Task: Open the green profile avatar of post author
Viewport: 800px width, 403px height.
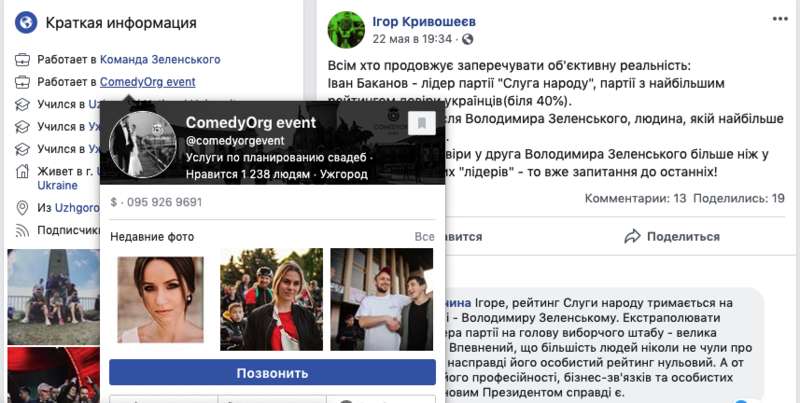Action: (346, 30)
